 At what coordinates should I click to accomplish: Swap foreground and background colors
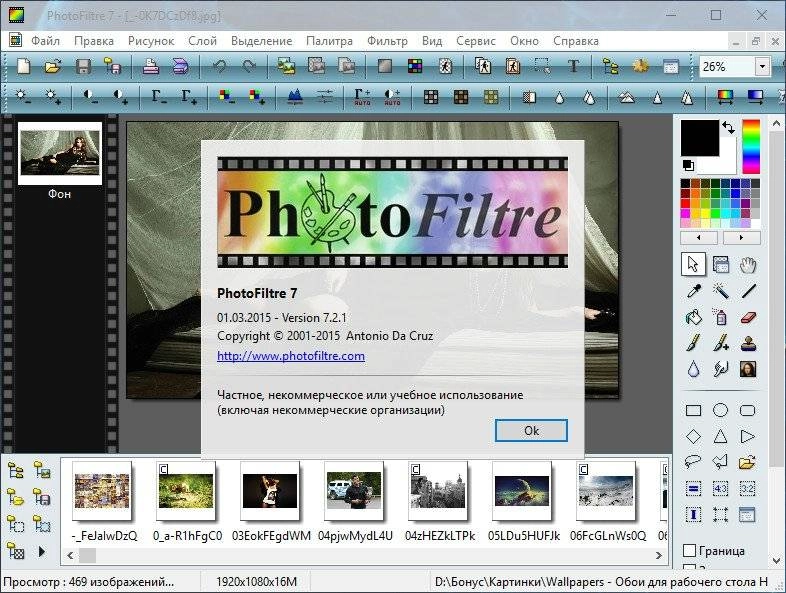pos(728,128)
